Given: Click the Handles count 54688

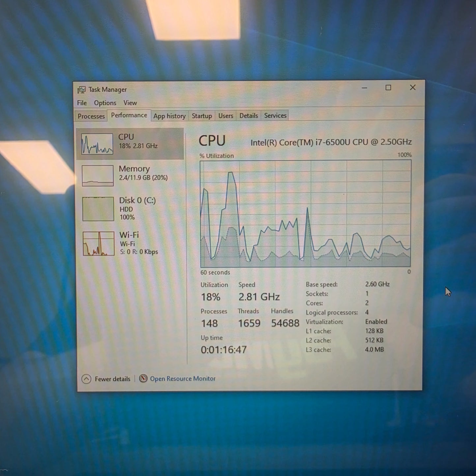Looking at the screenshot, I should [x=285, y=323].
